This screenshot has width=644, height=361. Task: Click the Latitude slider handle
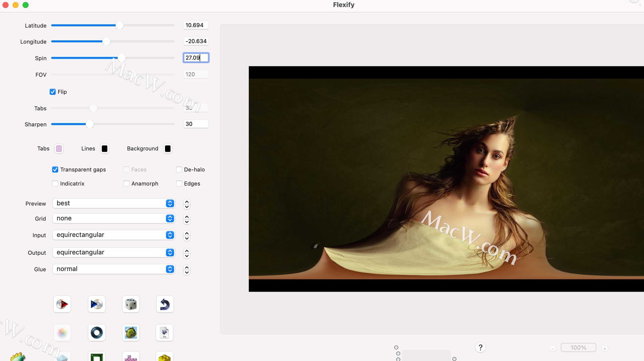[119, 25]
